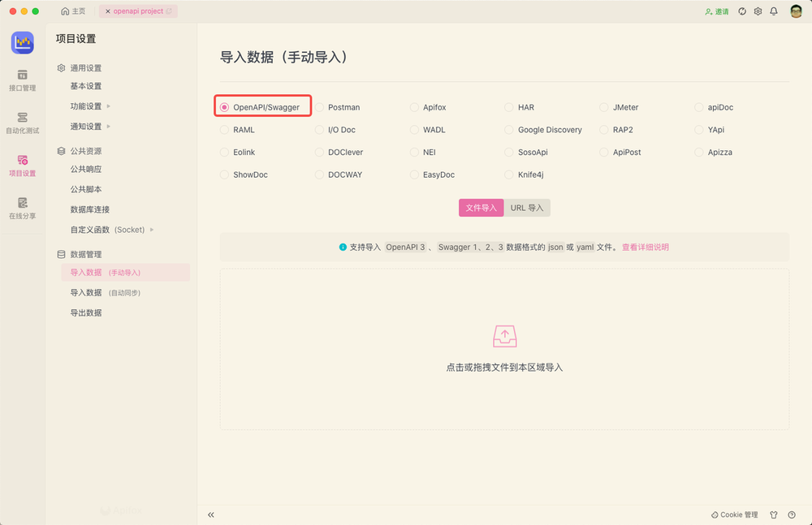Screen dimensions: 812x525
Task: Click the theme shirt icon bottom right
Action: pyautogui.click(x=774, y=514)
